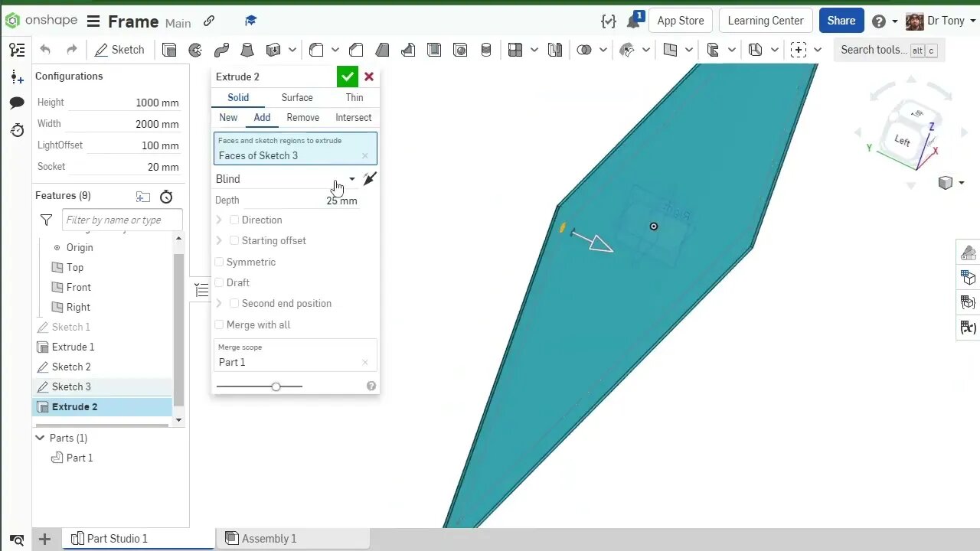Check Merge with all
The image size is (980, 551).
coord(220,324)
